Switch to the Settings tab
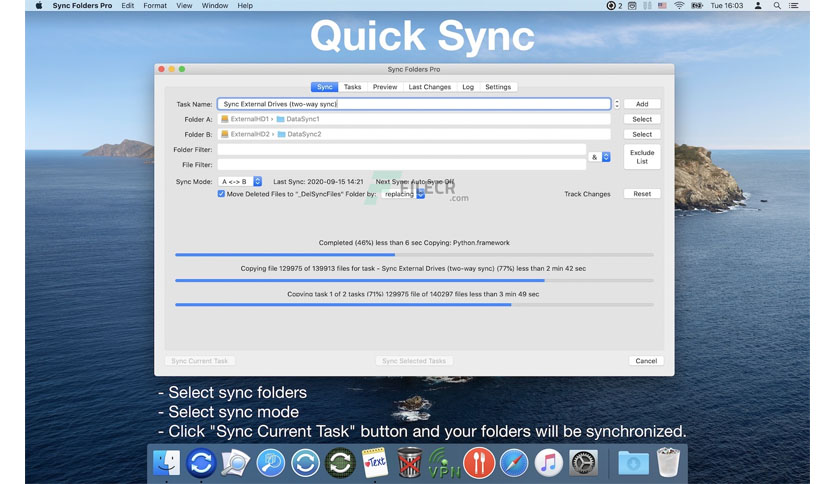836x484 pixels. tap(498, 87)
